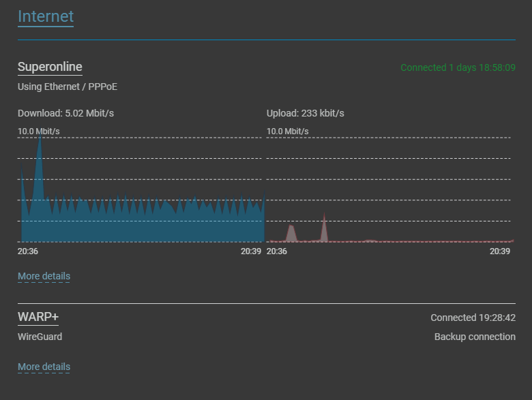
Task: Click the download graph 20:39 end time
Action: [251, 251]
